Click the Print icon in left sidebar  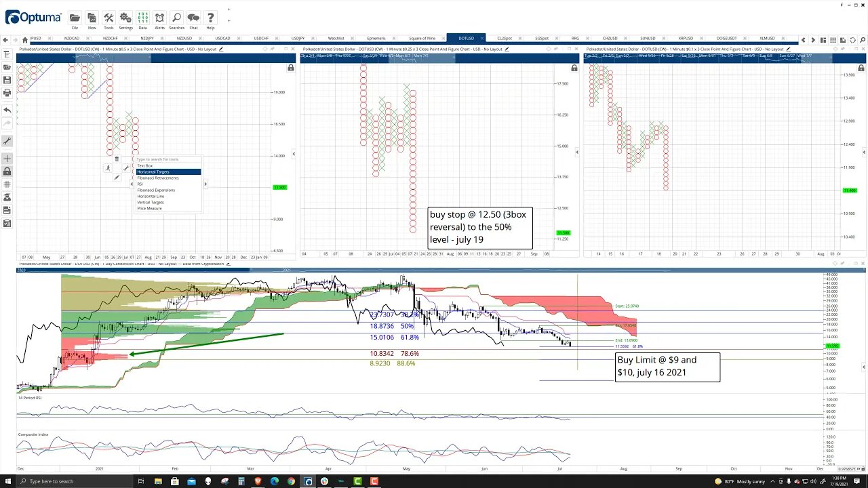point(7,93)
